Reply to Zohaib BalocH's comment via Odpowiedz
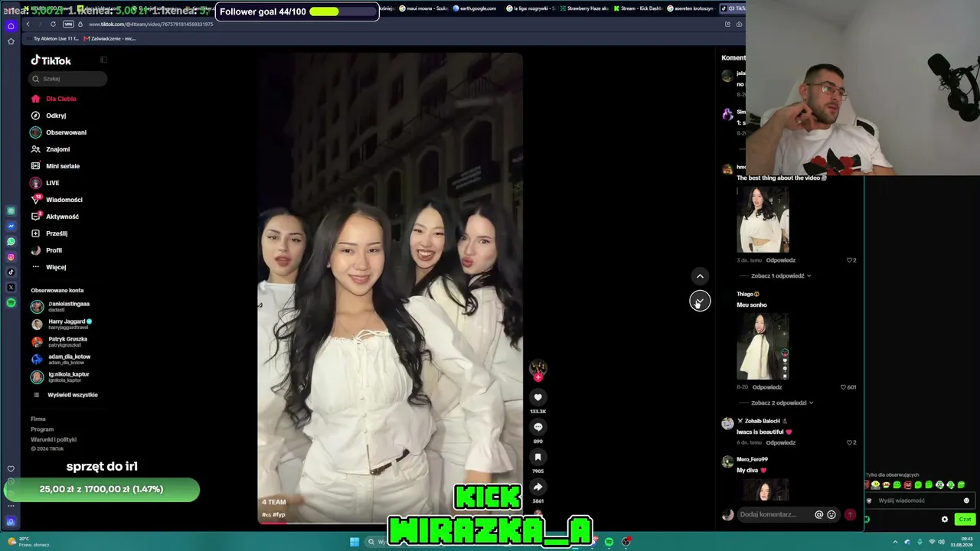The height and width of the screenshot is (551, 980). [x=780, y=442]
